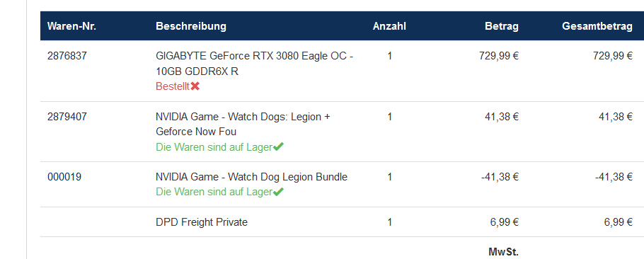Click the 6,99 € shipping total
Viewport: 644px width, 259px height.
click(x=618, y=222)
